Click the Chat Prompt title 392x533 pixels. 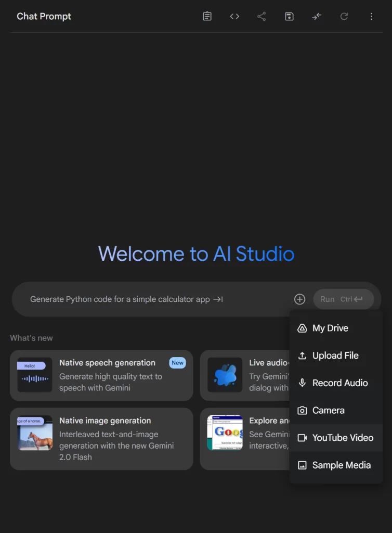(44, 16)
